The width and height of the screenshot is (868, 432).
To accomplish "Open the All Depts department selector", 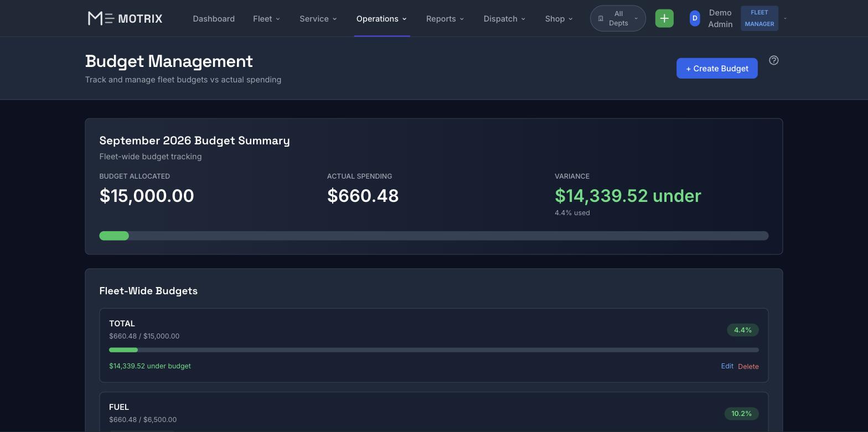I will coord(618,18).
